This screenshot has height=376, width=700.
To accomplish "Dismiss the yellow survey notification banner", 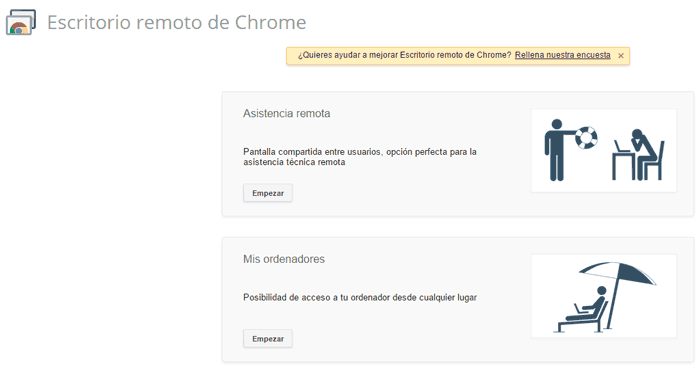I will click(621, 56).
